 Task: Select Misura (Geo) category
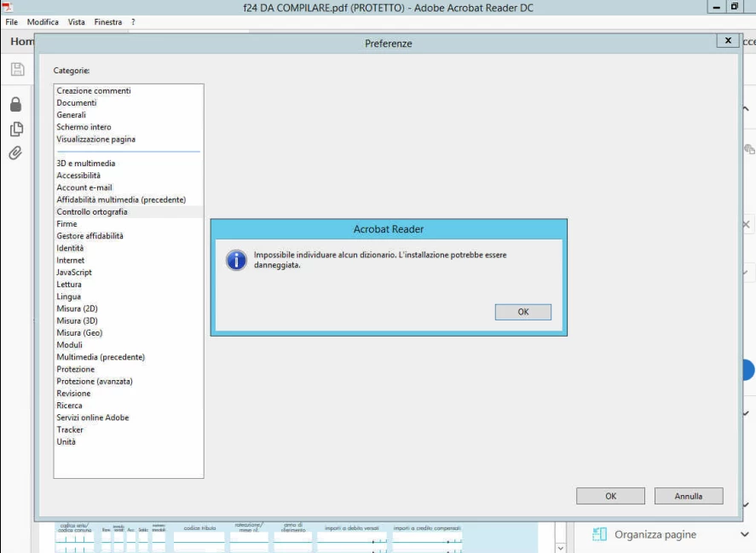point(128,332)
